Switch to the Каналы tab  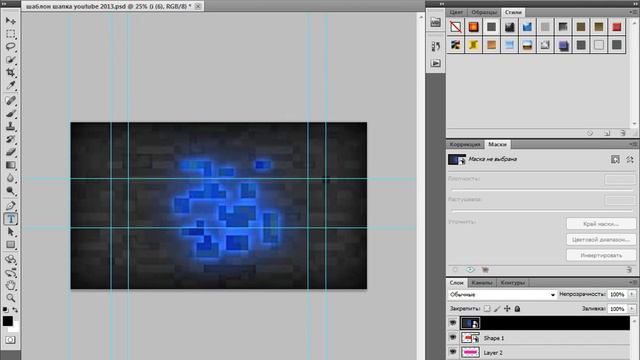pyautogui.click(x=482, y=282)
